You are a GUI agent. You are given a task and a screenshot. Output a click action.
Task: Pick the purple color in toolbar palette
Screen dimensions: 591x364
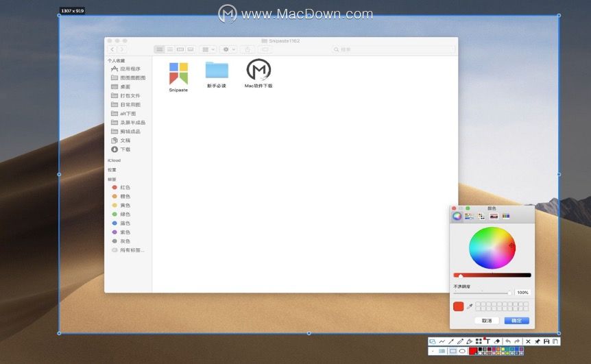522,349
